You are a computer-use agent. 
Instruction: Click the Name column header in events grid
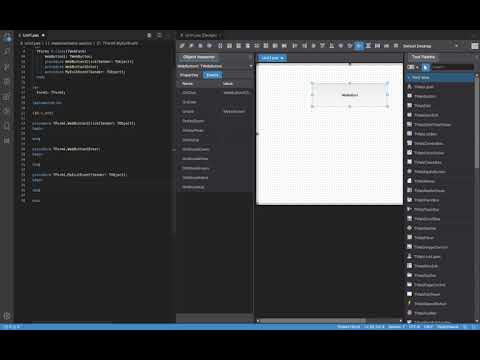[x=187, y=84]
